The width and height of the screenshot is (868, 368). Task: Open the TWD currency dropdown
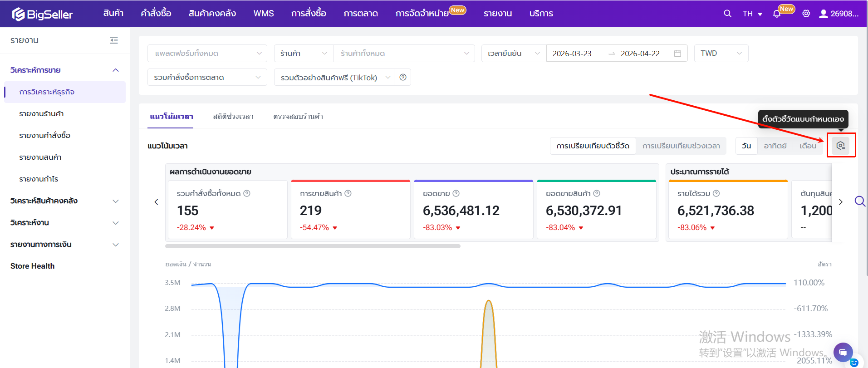[x=721, y=54]
